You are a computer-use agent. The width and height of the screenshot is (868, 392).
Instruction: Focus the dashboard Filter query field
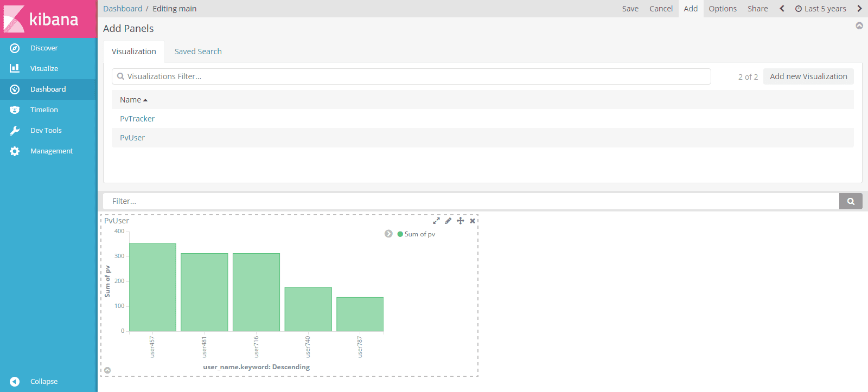471,201
